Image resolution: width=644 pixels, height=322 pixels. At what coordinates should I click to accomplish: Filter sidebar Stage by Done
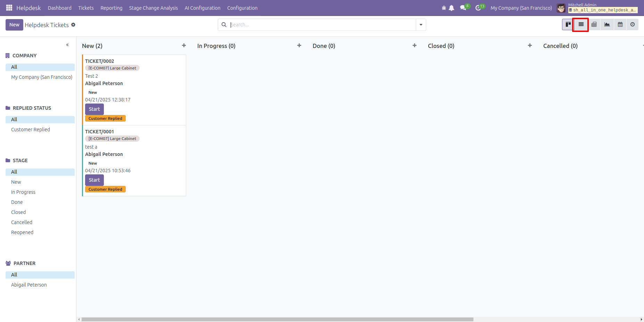point(17,202)
